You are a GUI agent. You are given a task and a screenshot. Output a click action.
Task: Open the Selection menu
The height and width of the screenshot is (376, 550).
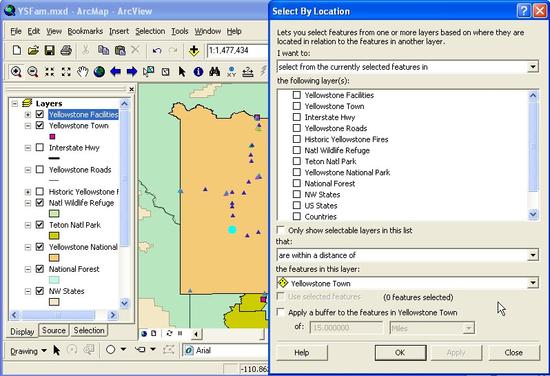150,31
